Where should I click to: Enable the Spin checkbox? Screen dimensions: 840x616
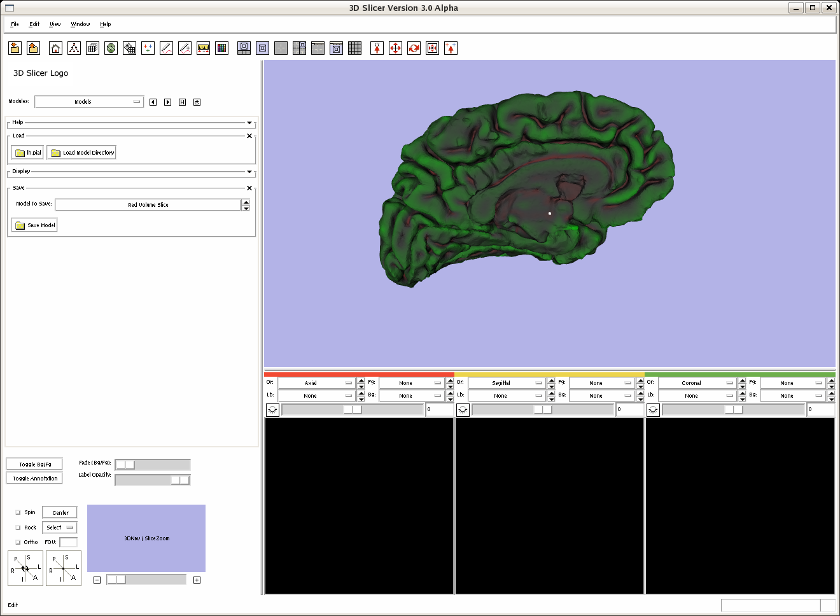[x=18, y=512]
